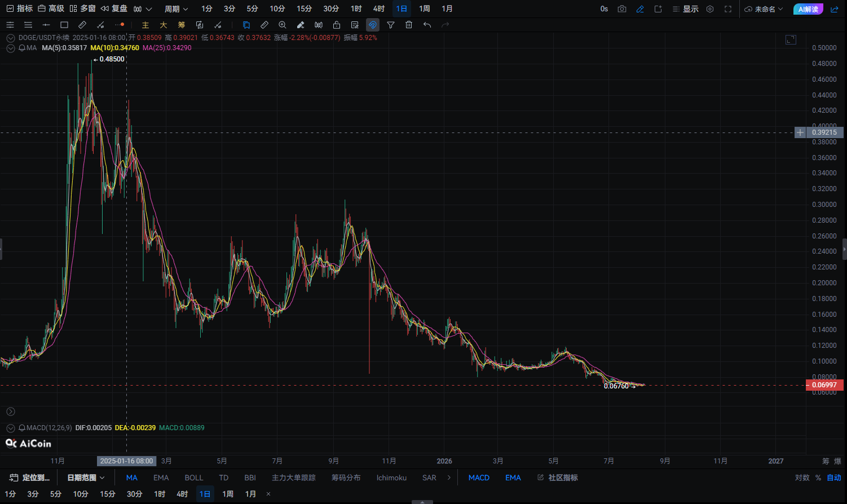Image resolution: width=847 pixels, height=504 pixels.
Task: Collapse the left sidebar handle
Action: coord(1,249)
